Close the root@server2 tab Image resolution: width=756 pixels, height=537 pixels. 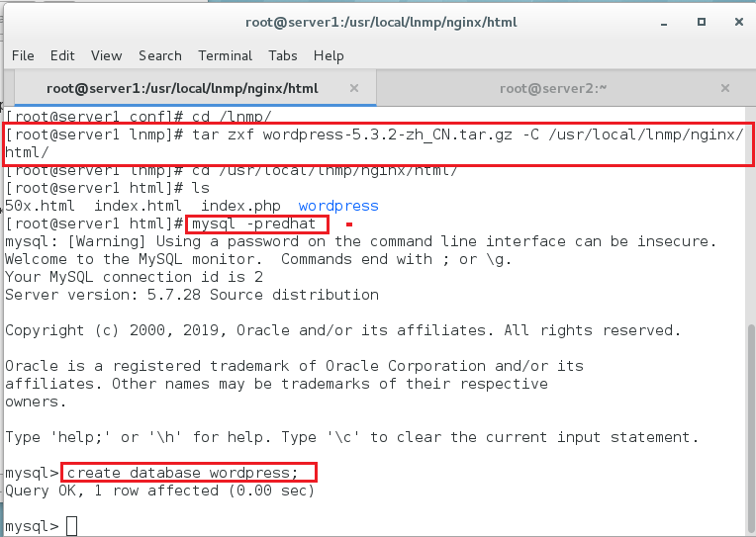click(724, 88)
